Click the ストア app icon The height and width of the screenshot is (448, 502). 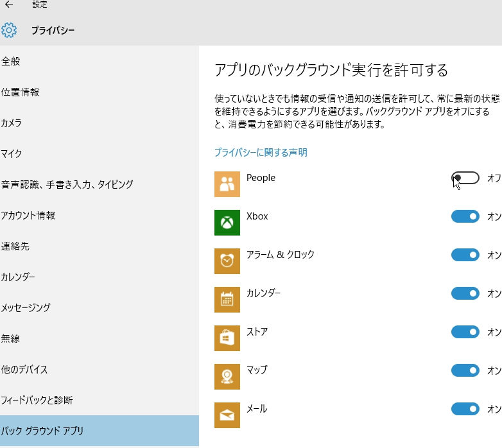[x=227, y=338]
